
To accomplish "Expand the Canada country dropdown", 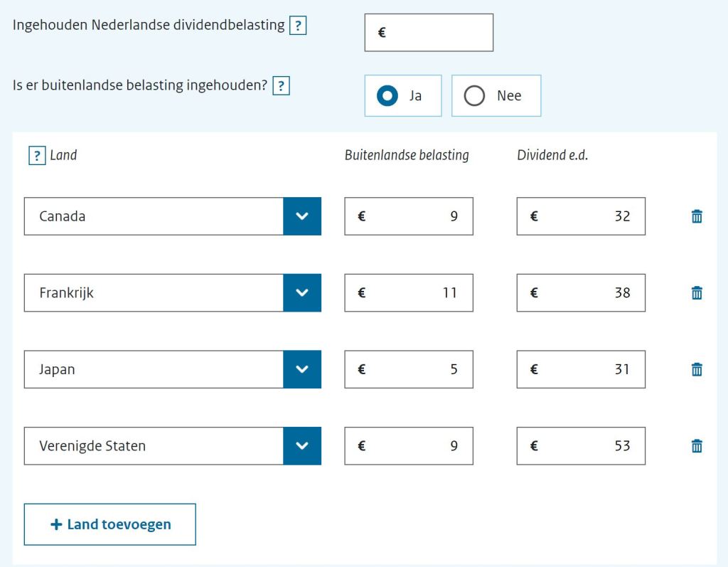I will 301,216.
